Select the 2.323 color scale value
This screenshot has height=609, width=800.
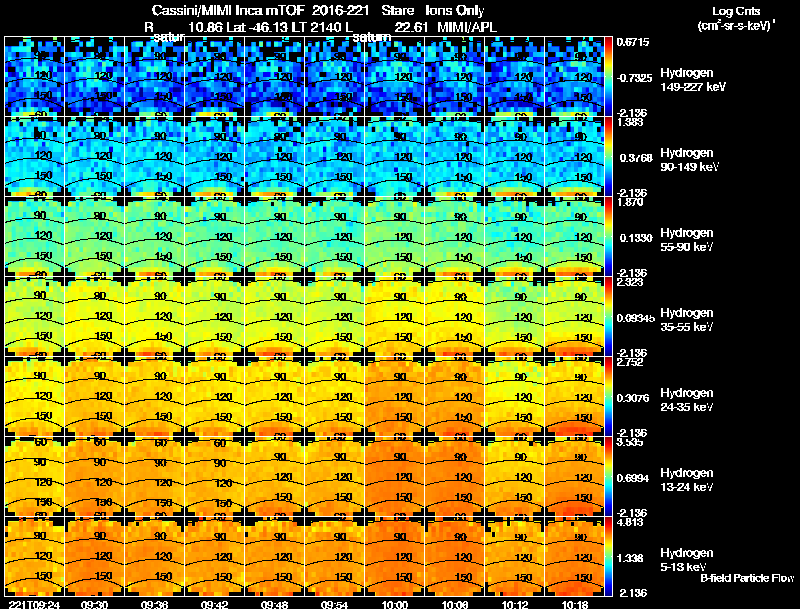(x=631, y=282)
